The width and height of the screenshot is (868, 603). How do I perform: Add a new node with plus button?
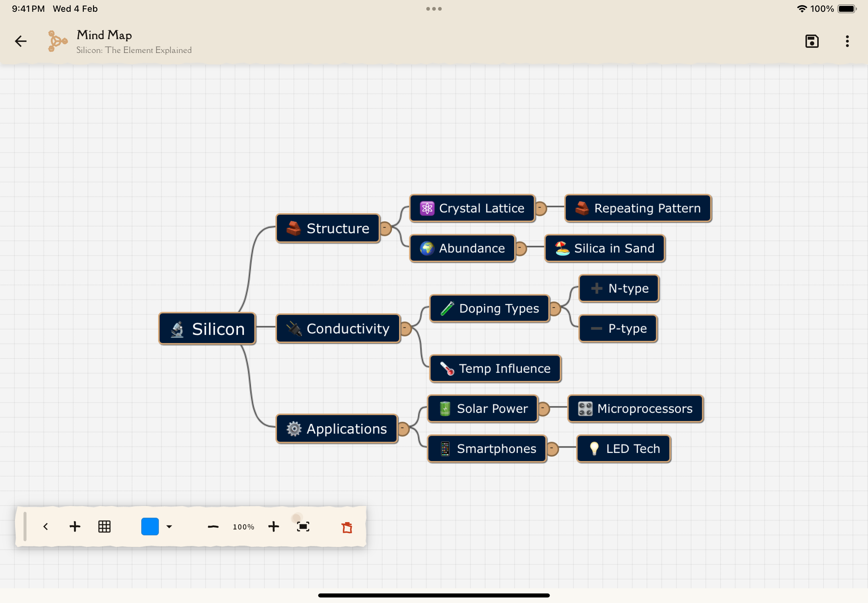(75, 526)
